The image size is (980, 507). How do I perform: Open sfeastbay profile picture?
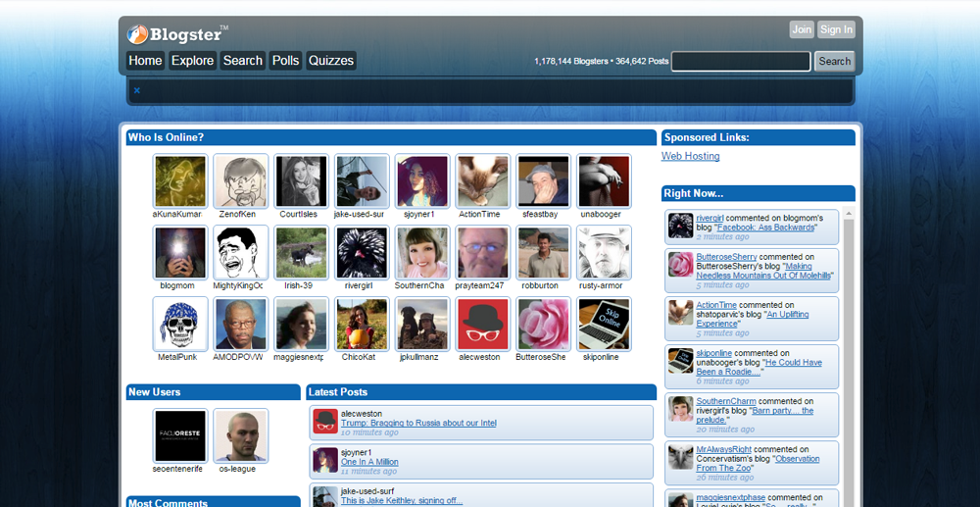pos(543,181)
